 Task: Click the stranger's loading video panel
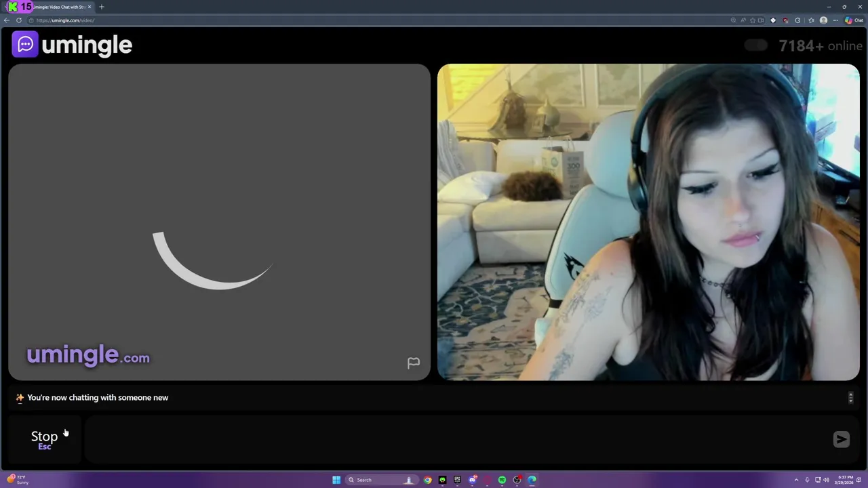[219, 222]
